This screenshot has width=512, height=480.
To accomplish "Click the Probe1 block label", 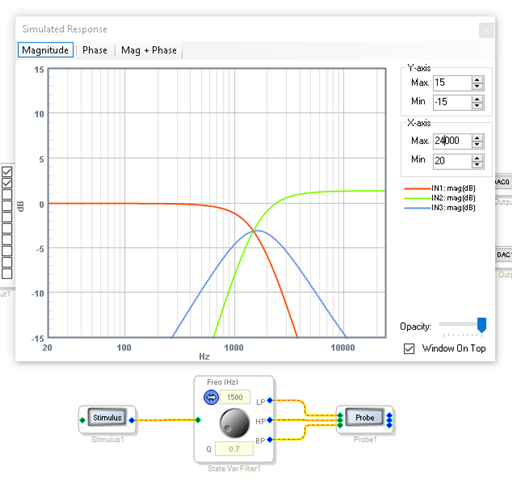I will 365,440.
